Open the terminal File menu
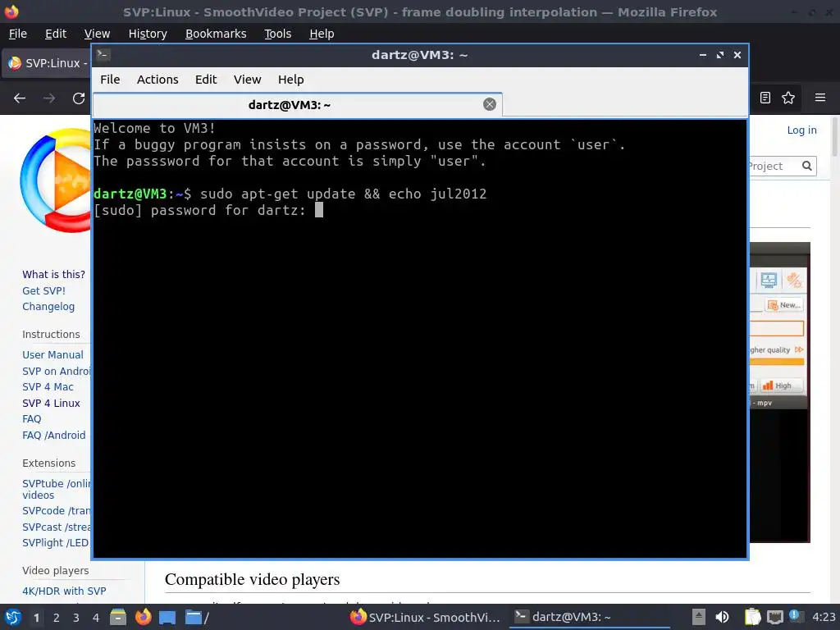This screenshot has height=630, width=840. 110,80
